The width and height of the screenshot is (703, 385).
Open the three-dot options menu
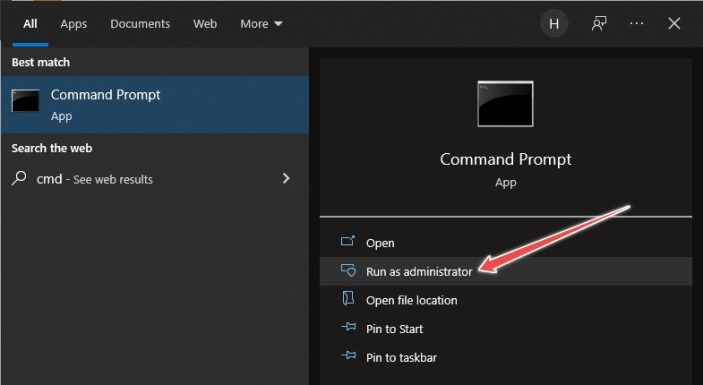point(636,24)
